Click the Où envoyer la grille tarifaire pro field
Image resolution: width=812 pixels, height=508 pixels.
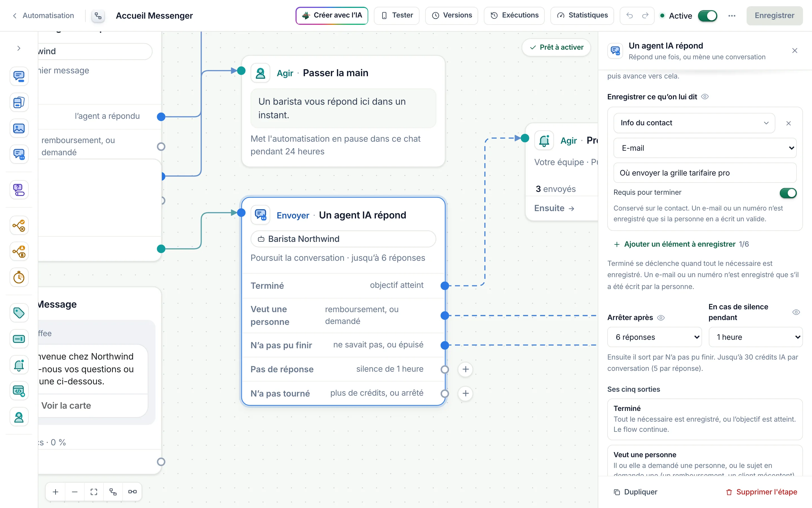tap(705, 173)
